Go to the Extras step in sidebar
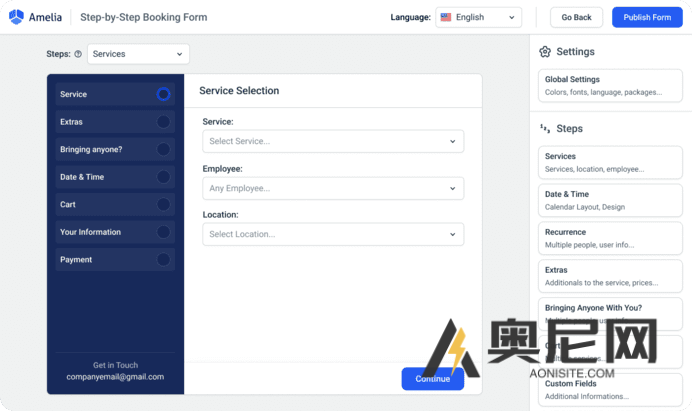Image resolution: width=692 pixels, height=411 pixels. (115, 122)
